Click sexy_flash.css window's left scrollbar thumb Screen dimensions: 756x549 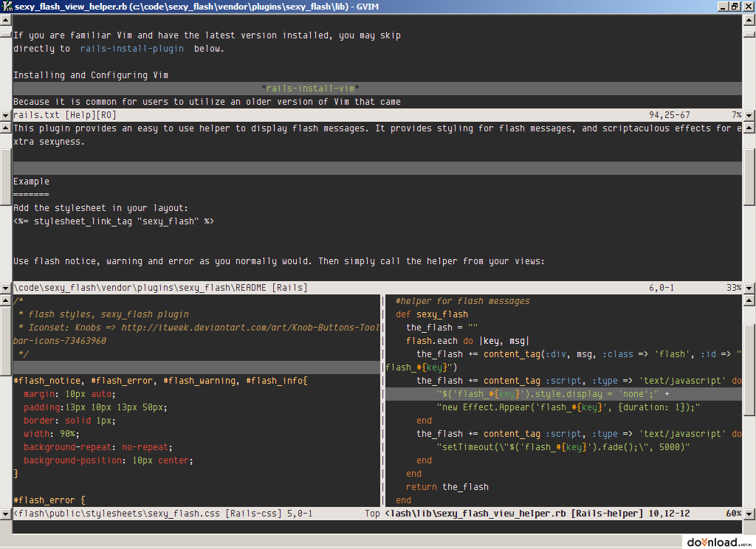pyautogui.click(x=6, y=340)
